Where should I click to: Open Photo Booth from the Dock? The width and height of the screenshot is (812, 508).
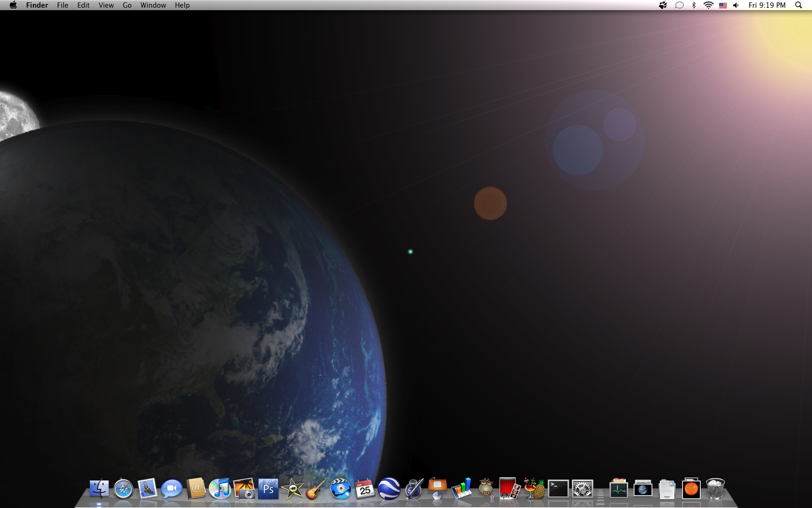point(510,489)
